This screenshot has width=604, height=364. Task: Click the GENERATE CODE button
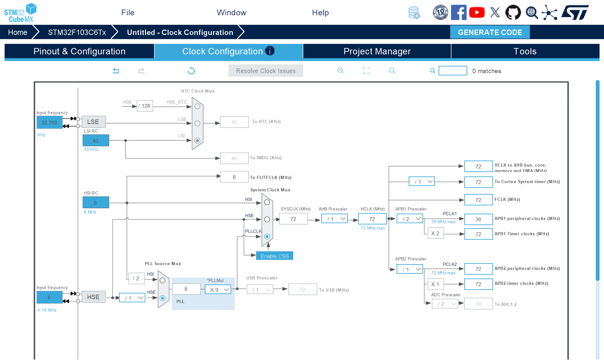pos(490,32)
